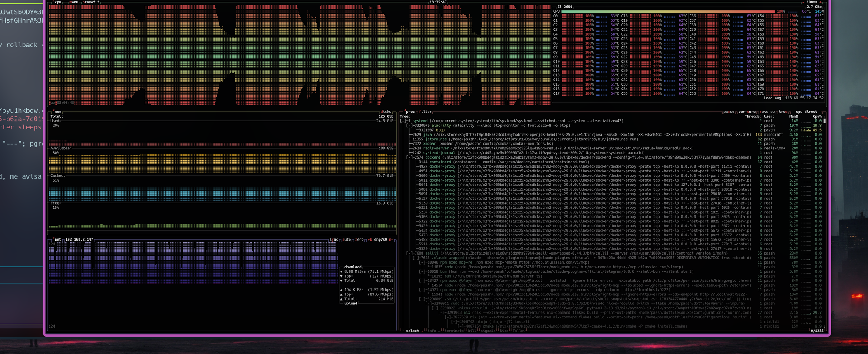Click 'select' in the proc footer
The width and height of the screenshot is (868, 354).
[413, 331]
